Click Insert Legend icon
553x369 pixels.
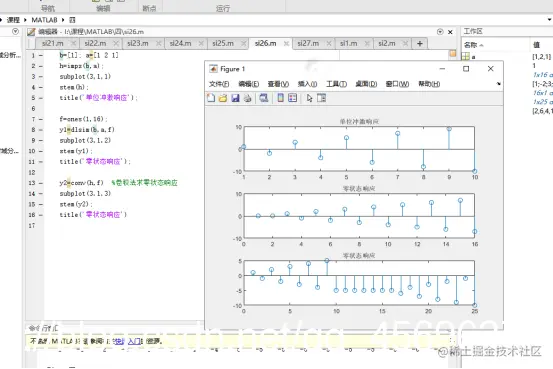point(292,98)
